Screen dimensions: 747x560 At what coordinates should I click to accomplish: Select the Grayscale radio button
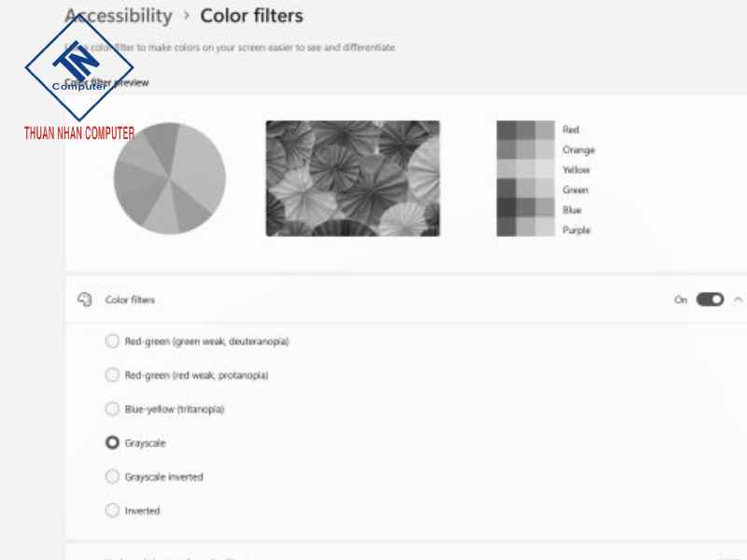113,442
